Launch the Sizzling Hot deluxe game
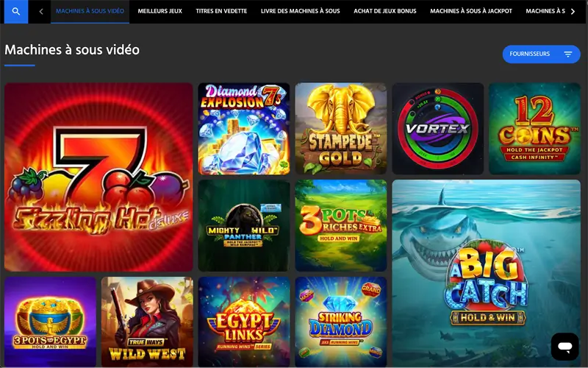Image resolution: width=588 pixels, height=368 pixels. point(98,177)
